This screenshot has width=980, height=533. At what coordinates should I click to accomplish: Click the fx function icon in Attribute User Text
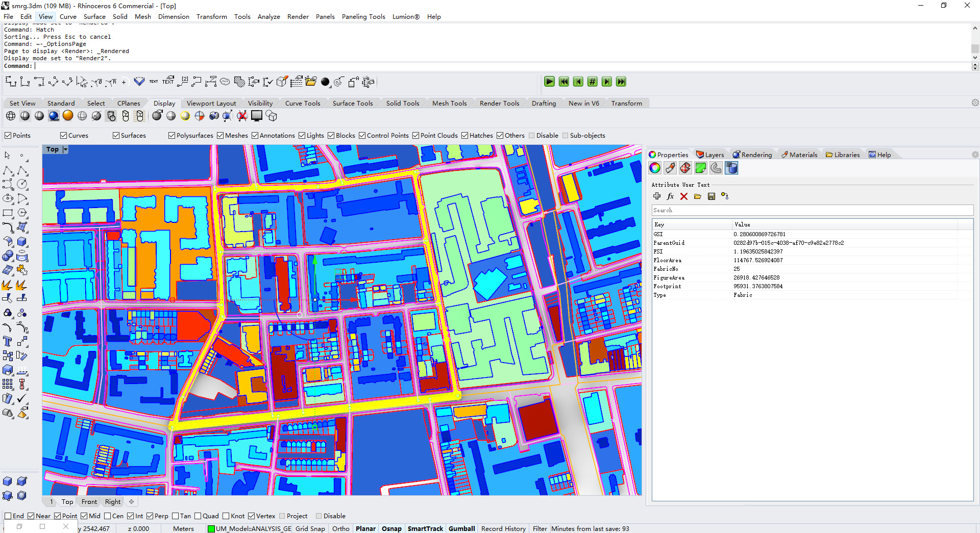(x=670, y=196)
